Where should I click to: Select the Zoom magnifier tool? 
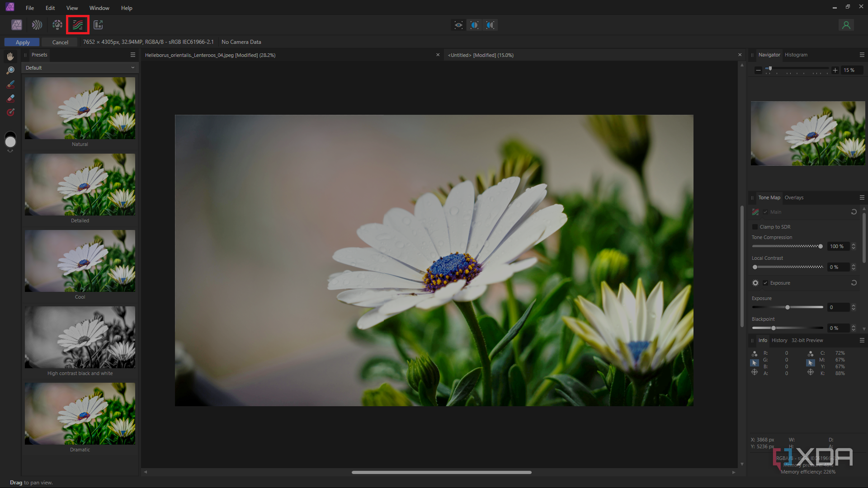pyautogui.click(x=10, y=70)
